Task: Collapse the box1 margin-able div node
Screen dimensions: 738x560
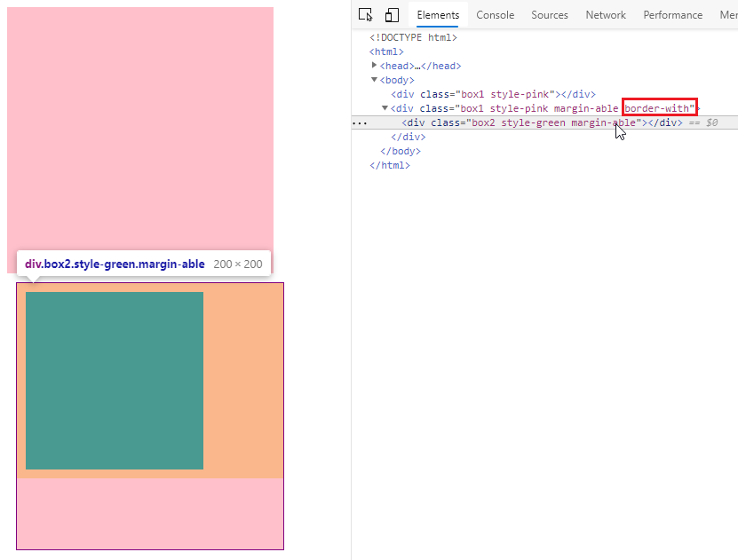Action: (x=385, y=108)
